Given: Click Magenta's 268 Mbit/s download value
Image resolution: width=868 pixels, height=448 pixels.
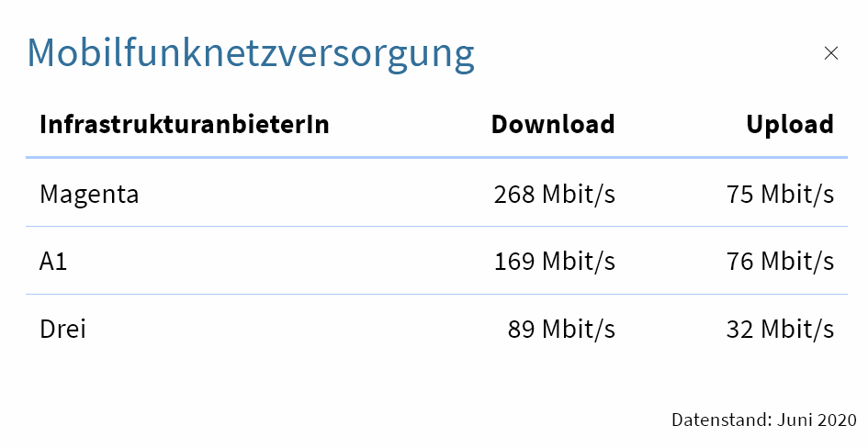Looking at the screenshot, I should point(554,195).
